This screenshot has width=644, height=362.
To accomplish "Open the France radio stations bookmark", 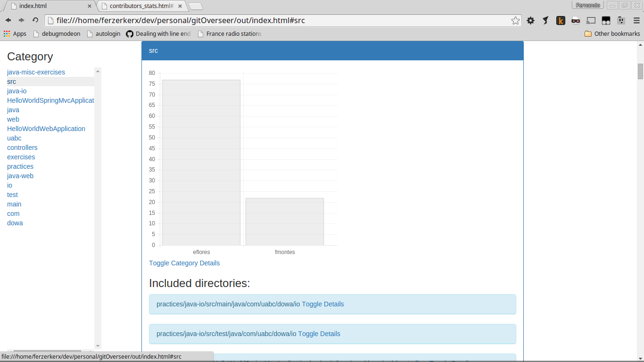I will pyautogui.click(x=229, y=33).
